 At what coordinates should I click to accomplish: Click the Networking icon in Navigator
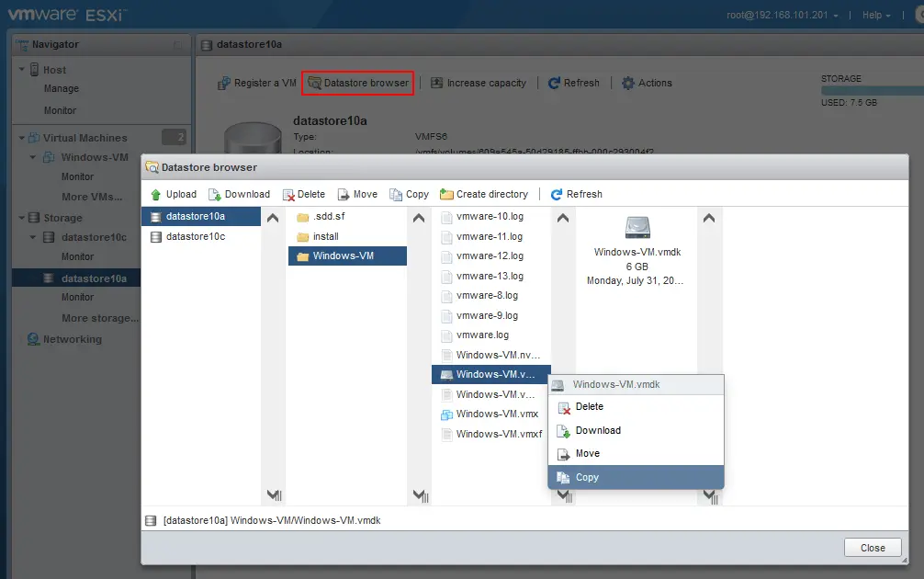click(x=34, y=340)
